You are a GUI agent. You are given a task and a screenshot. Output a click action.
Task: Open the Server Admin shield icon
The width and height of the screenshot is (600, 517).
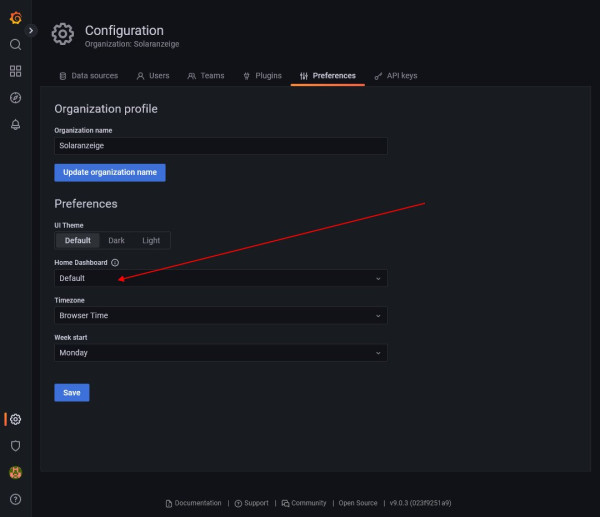point(15,446)
